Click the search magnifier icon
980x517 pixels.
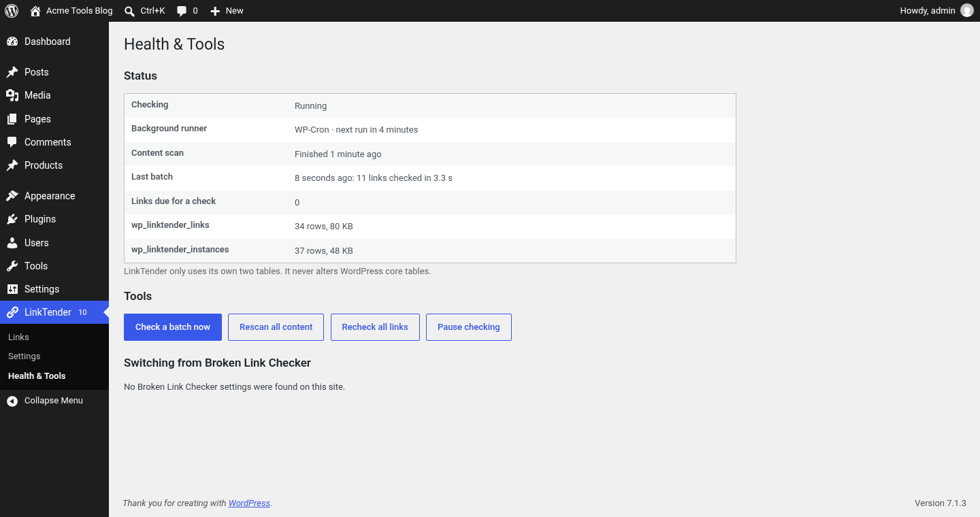tap(129, 11)
